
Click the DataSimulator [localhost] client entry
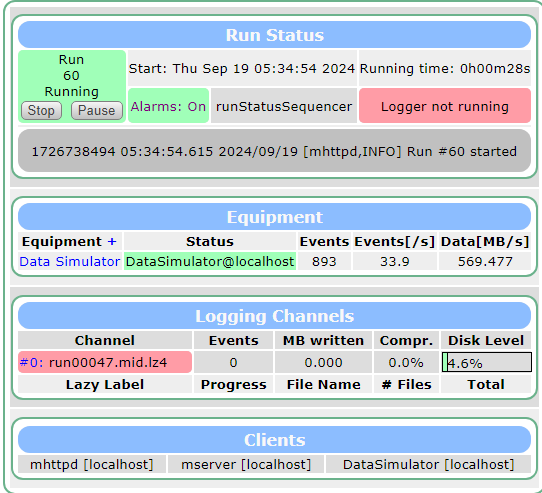(428, 464)
